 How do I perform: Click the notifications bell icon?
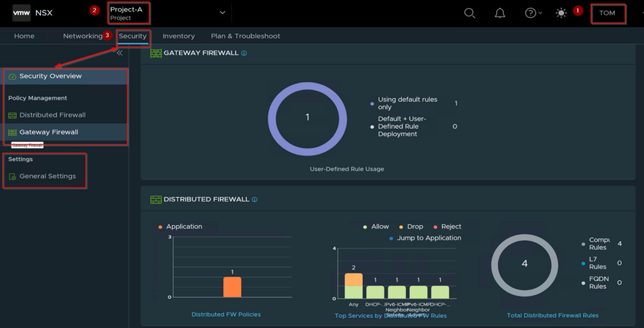pos(500,13)
